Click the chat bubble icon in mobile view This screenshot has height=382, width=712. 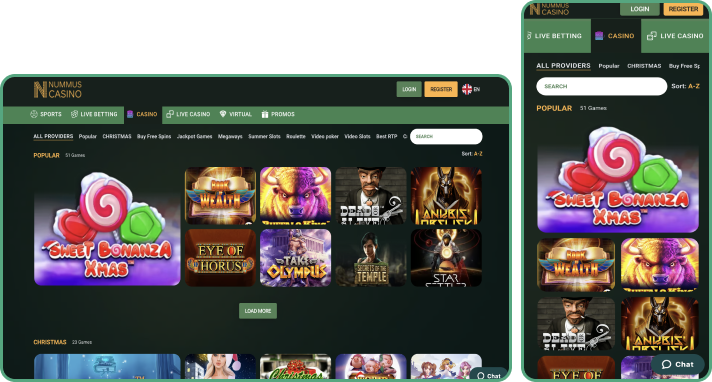click(666, 364)
